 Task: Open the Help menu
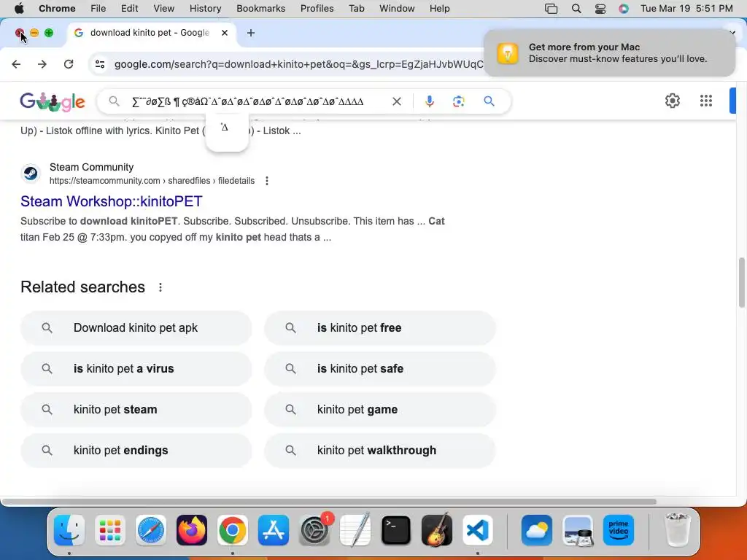(439, 9)
